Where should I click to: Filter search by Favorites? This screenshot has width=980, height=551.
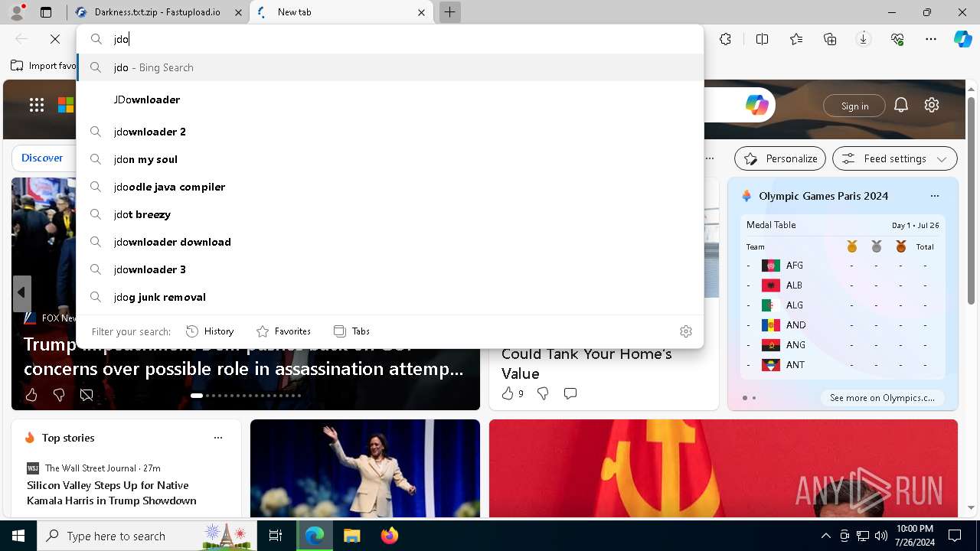click(283, 331)
